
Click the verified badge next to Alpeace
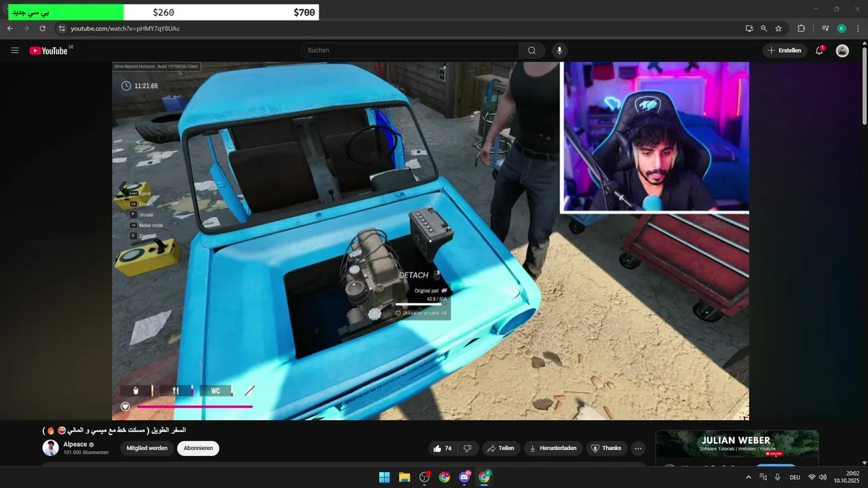click(x=92, y=445)
